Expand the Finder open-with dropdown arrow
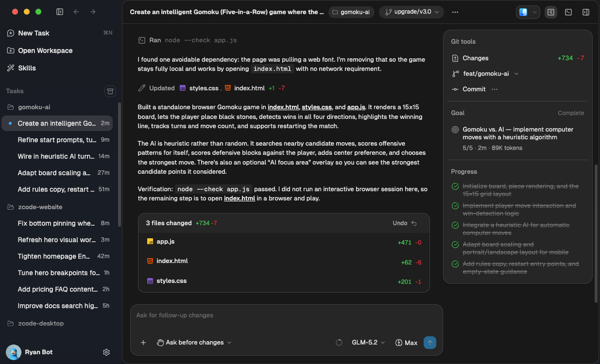Screen dimensions: 600x364 pos(535,12)
